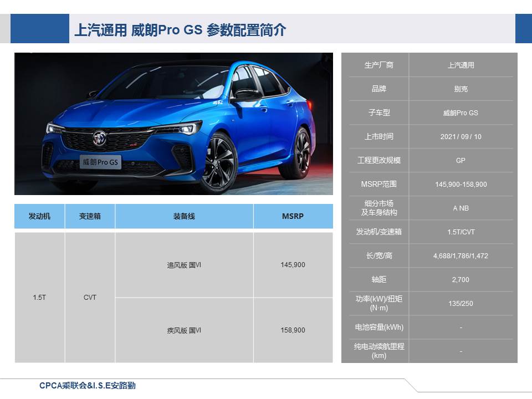The image size is (532, 399).
Task: Click the 工程更改规模 label
Action: (379, 161)
